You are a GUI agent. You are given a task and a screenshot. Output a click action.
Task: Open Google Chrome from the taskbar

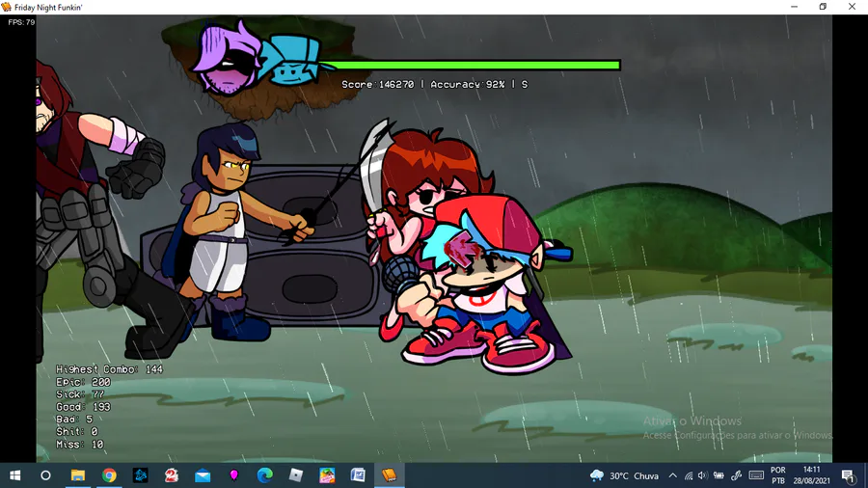click(109, 475)
